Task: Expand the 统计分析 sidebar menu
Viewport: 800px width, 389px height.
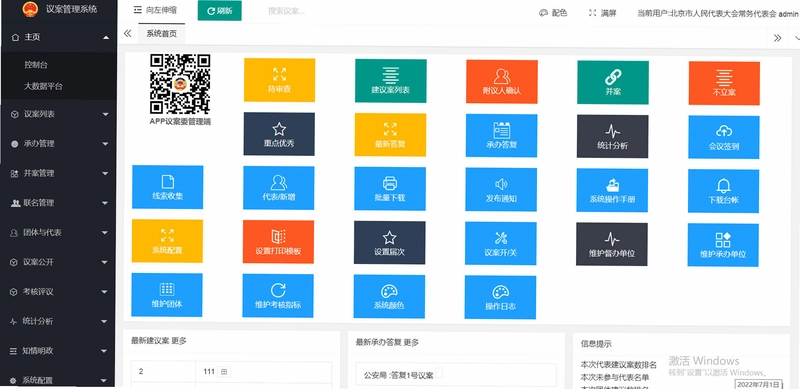Action: [58, 321]
